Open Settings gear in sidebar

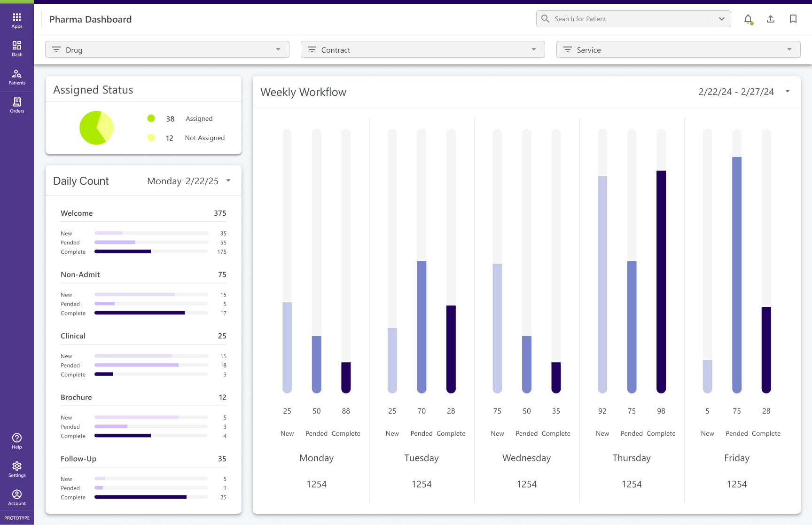pyautogui.click(x=17, y=469)
